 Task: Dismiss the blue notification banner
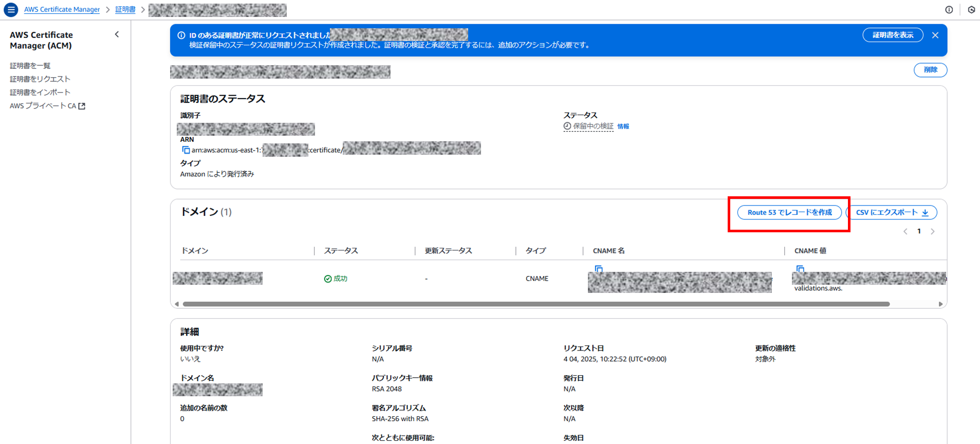click(x=935, y=35)
